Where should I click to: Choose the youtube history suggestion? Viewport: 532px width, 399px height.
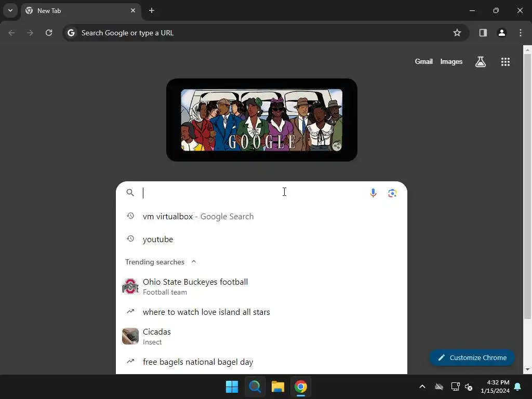261,239
